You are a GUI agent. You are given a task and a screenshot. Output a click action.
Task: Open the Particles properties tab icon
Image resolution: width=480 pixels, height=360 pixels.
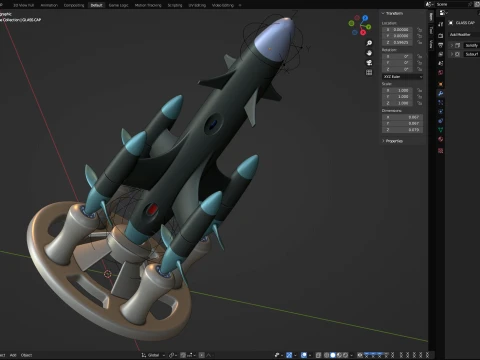coord(441,103)
